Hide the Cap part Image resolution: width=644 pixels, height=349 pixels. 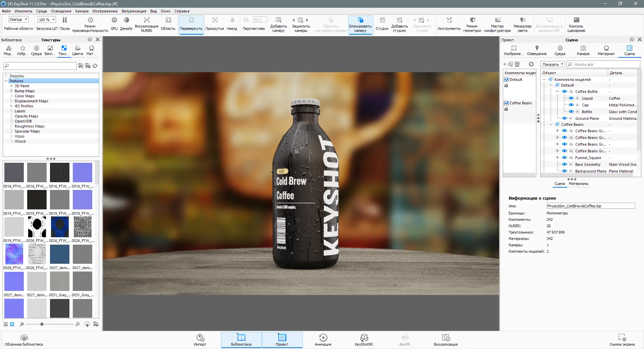(x=571, y=105)
